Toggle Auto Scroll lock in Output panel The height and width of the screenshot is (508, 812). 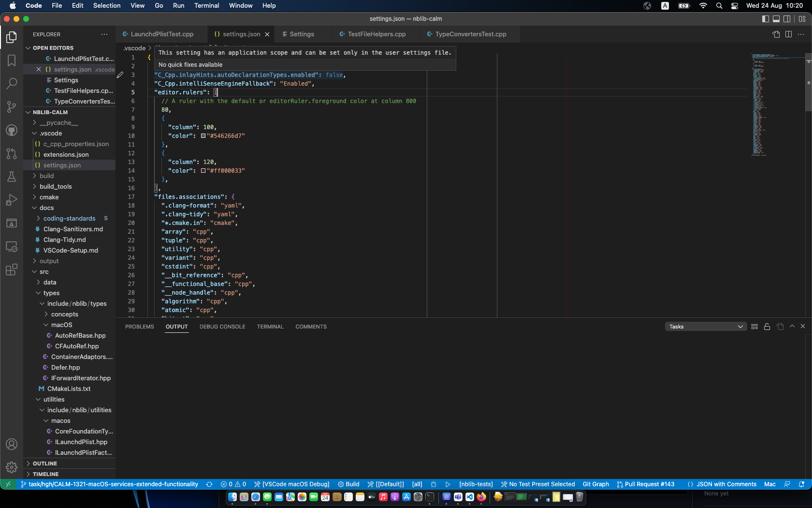[x=767, y=327]
